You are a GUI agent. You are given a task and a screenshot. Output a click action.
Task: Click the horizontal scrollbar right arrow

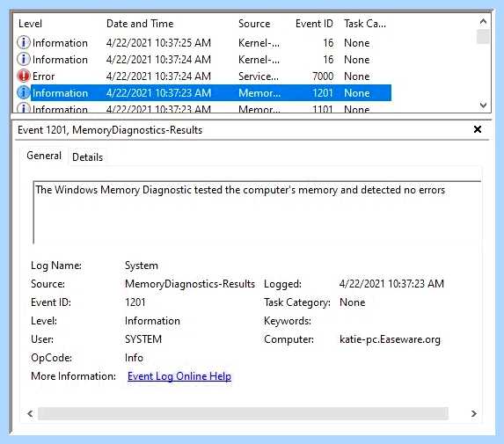pos(474,413)
